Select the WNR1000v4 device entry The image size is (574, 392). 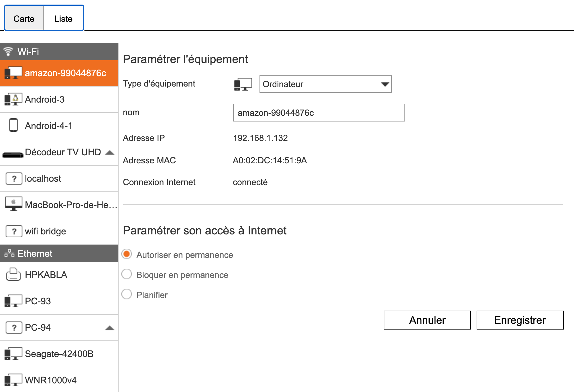(x=50, y=380)
